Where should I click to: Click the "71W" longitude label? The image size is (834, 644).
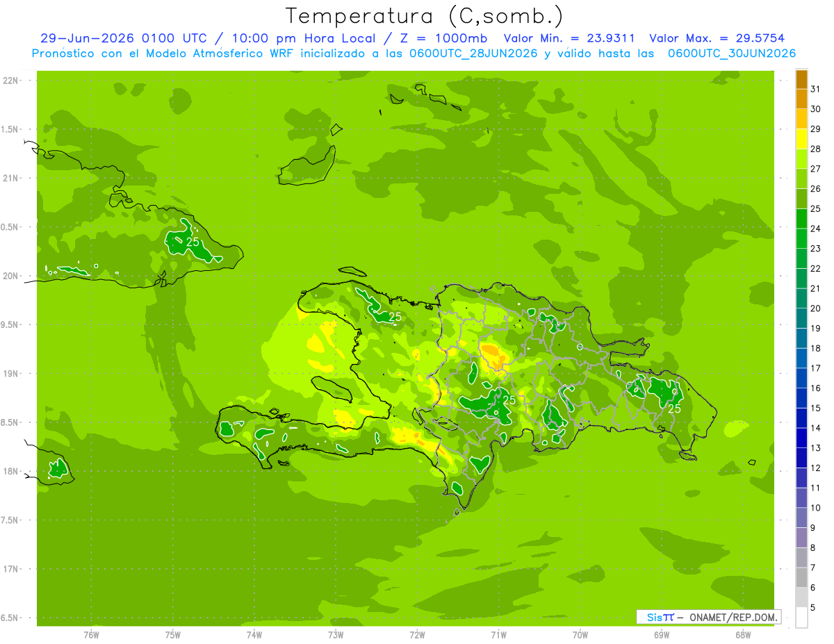click(x=498, y=634)
